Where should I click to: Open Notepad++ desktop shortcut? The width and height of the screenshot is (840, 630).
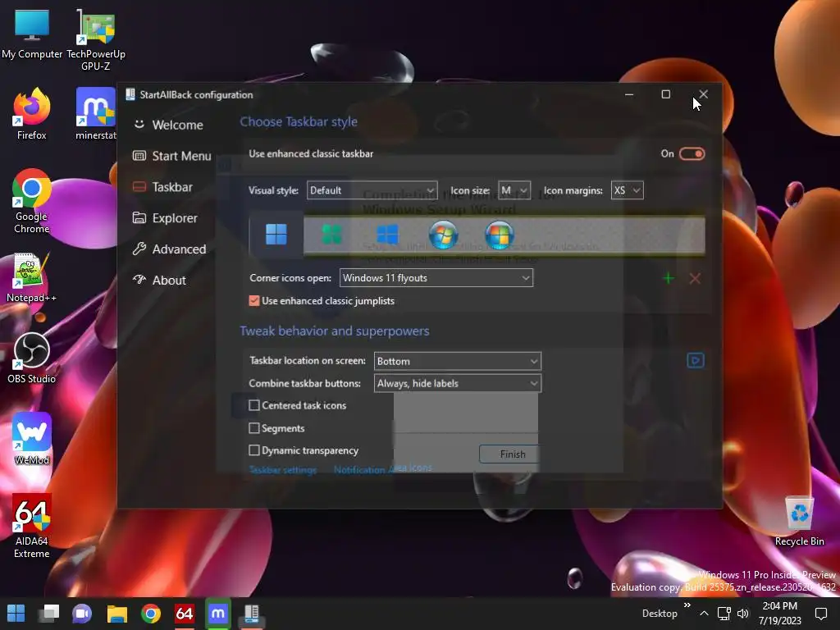[x=32, y=278]
